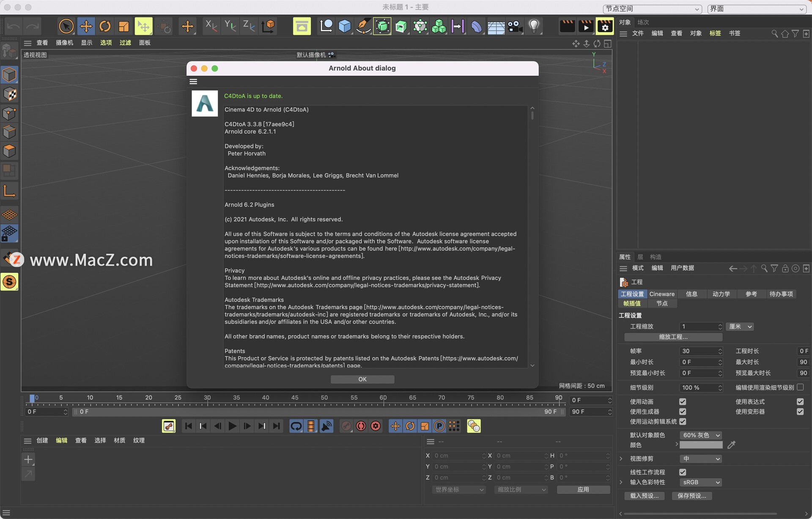Click OK in Arnold About dialog
The width and height of the screenshot is (812, 519).
coord(362,379)
